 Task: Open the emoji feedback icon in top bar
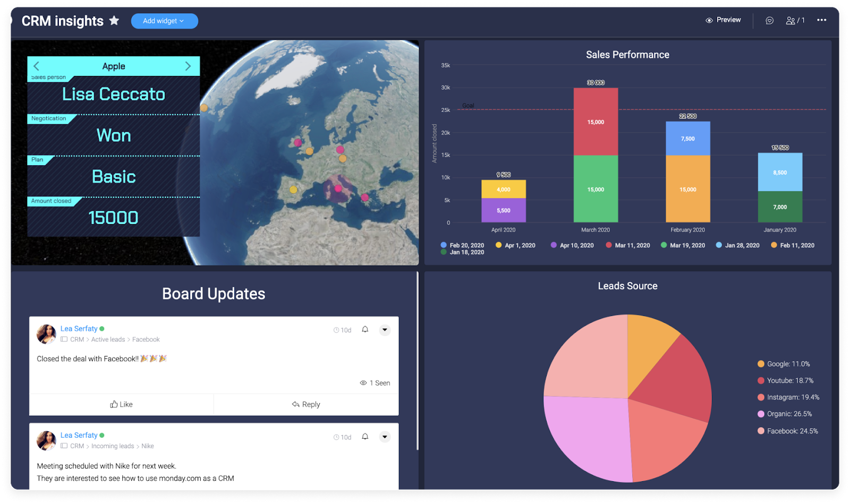pyautogui.click(x=769, y=20)
